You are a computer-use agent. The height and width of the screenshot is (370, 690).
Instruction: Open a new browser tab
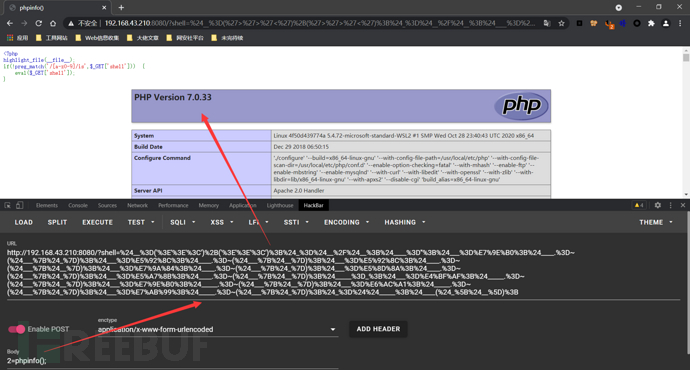pyautogui.click(x=121, y=7)
